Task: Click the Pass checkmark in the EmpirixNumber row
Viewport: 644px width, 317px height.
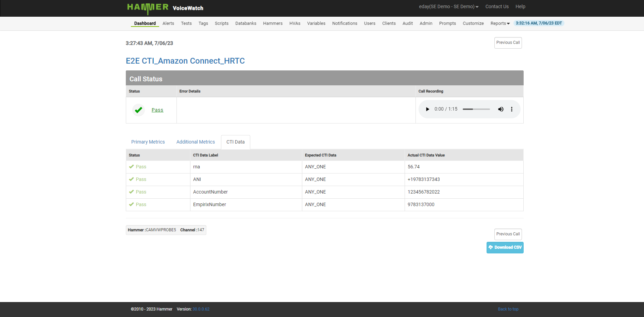Action: click(132, 204)
